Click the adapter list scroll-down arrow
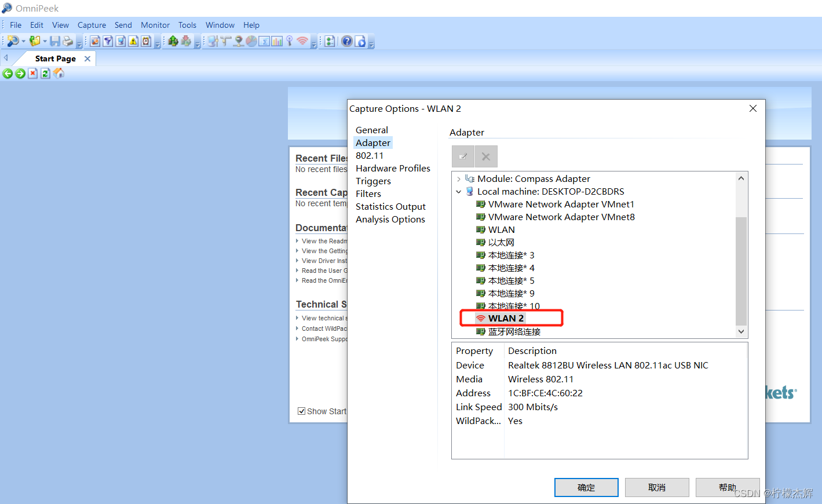The image size is (822, 504). 741,331
